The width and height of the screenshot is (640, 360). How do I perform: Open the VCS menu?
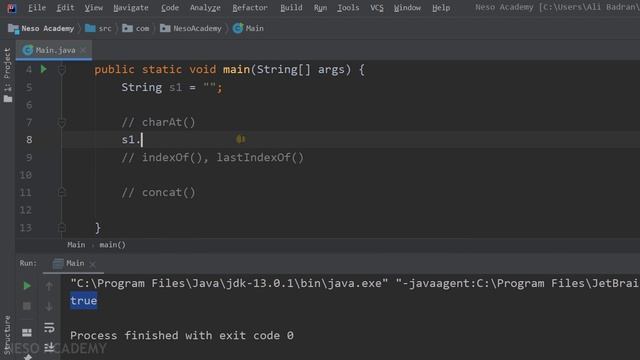coord(377,8)
